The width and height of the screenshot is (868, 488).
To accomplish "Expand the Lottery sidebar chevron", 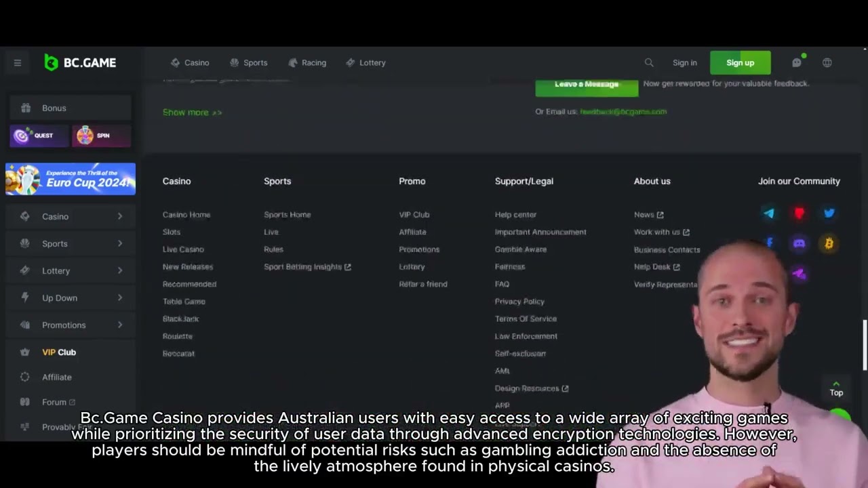I will click(x=120, y=270).
